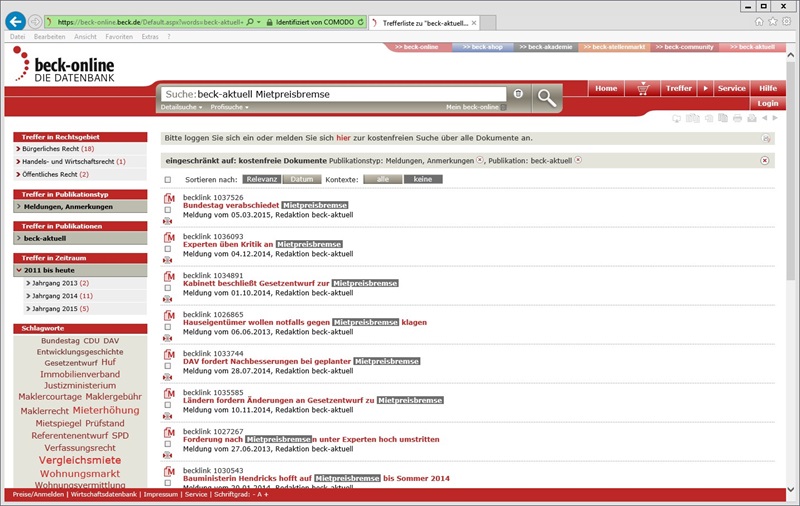Expand Jahrgang 2013 (2)

(x=57, y=283)
